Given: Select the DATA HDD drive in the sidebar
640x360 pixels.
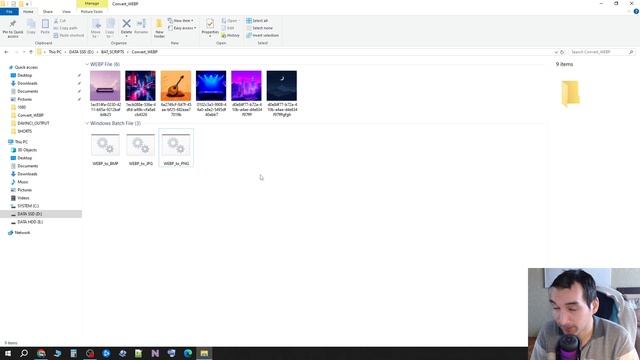Looking at the screenshot, I should click(30, 222).
